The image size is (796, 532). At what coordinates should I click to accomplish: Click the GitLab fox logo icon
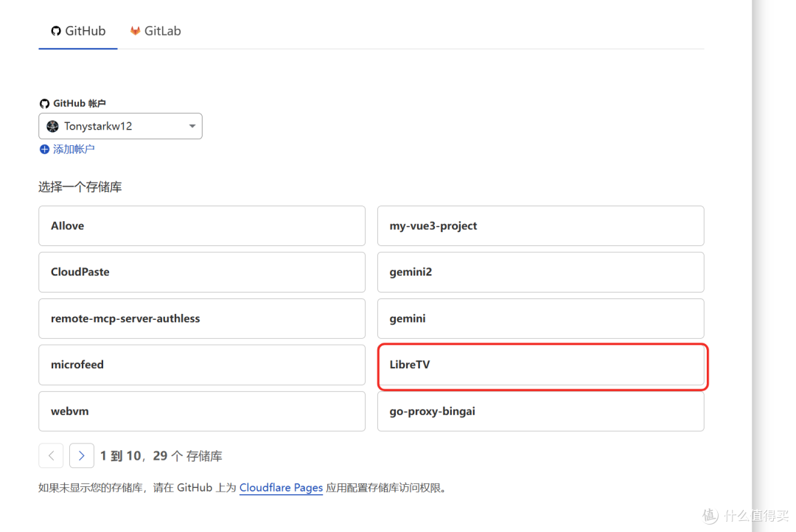pyautogui.click(x=135, y=31)
